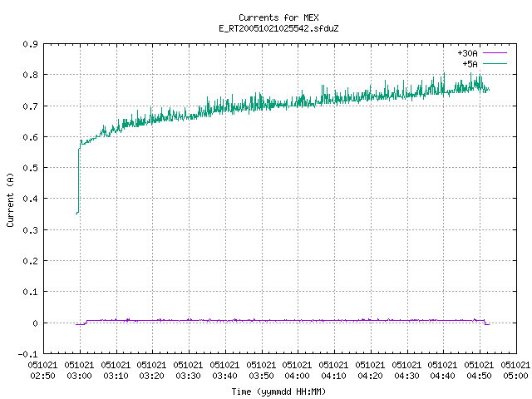This screenshot has height=399, width=532.
Task: Click the 0.6 y-axis tick label
Action: pos(30,137)
